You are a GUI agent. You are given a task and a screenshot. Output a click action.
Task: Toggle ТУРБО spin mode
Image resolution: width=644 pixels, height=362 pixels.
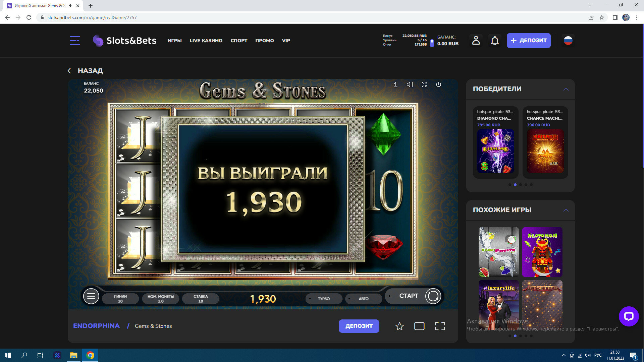coord(324,299)
